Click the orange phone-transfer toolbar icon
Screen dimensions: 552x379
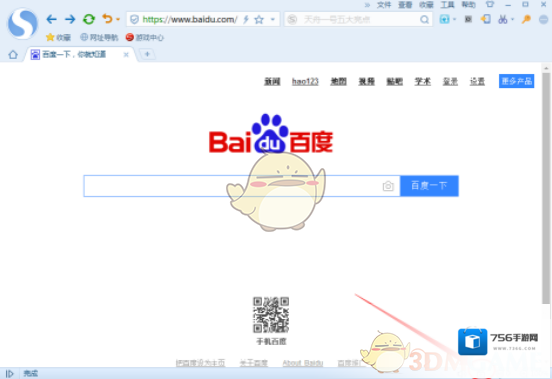pos(486,19)
